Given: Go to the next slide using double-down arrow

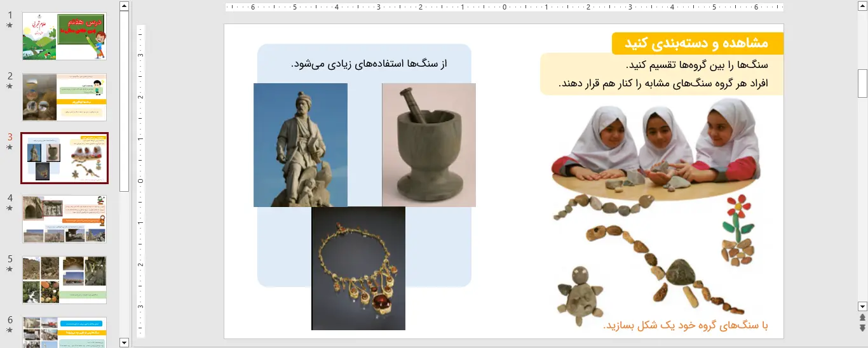Looking at the screenshot, I should [x=862, y=328].
